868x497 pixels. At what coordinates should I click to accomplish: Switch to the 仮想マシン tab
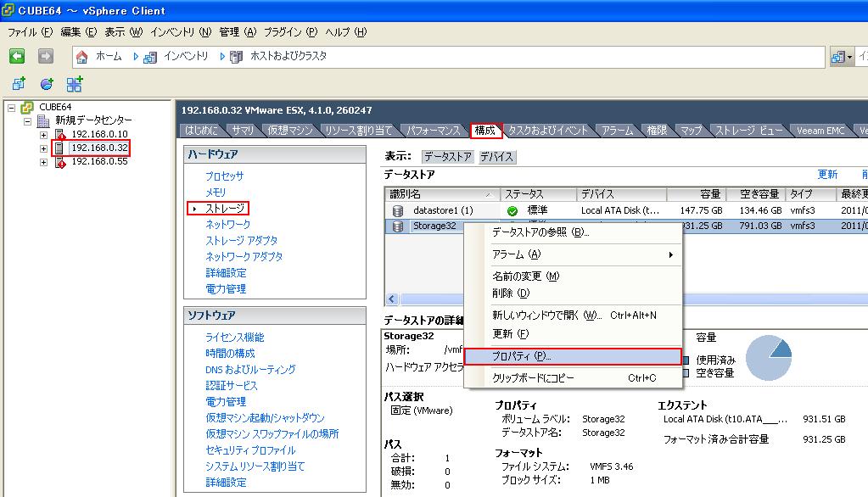click(290, 131)
